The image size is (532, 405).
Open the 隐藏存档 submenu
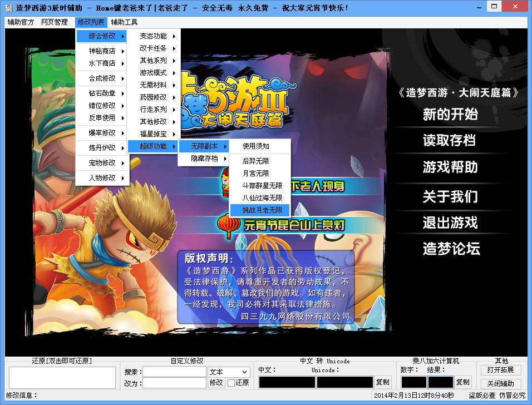pyautogui.click(x=204, y=159)
